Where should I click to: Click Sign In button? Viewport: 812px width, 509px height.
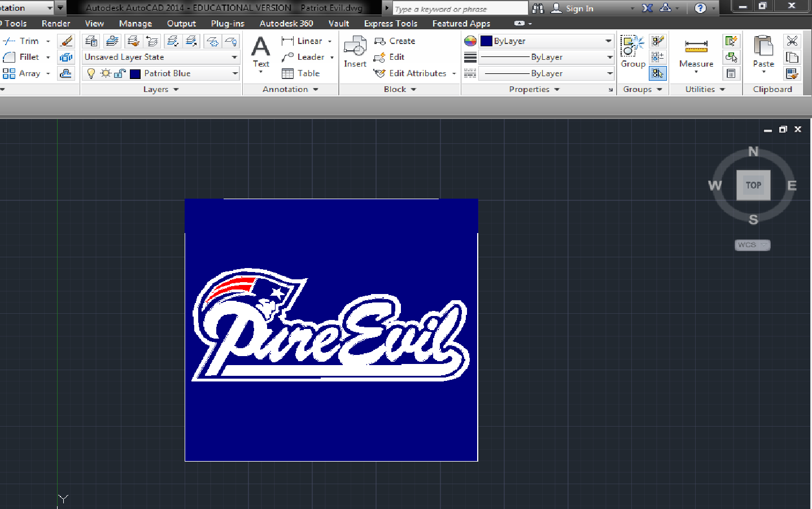573,8
